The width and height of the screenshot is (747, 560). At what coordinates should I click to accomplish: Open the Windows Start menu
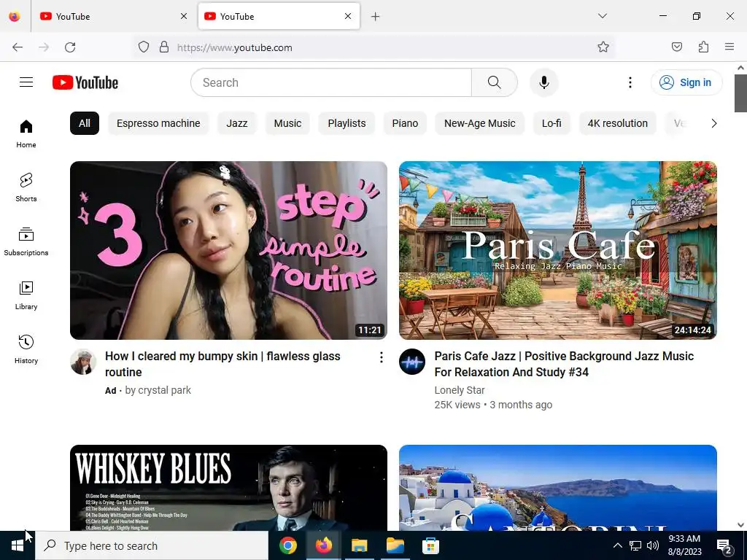tap(18, 545)
